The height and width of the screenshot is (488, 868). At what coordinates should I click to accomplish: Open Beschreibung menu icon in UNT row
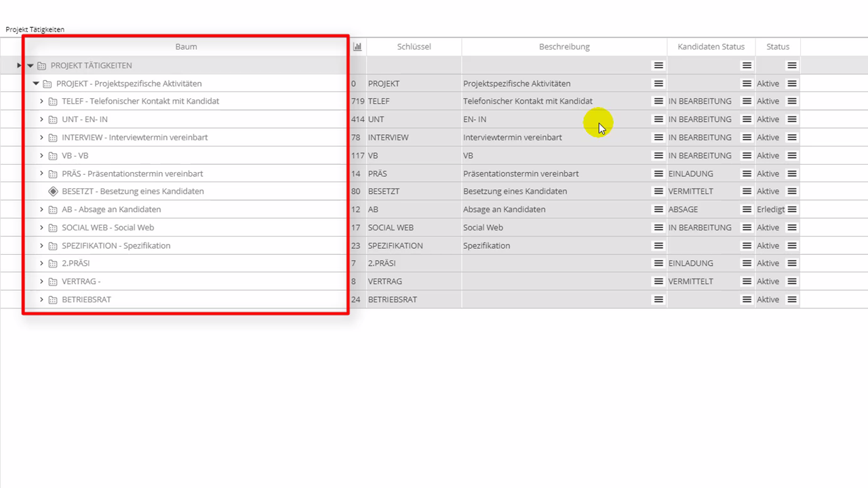click(x=658, y=119)
